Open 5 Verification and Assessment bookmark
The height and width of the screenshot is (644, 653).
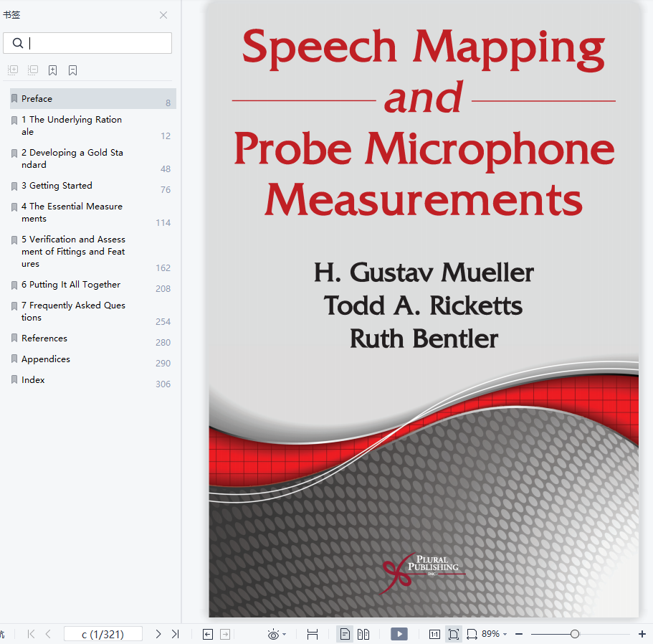click(93, 251)
